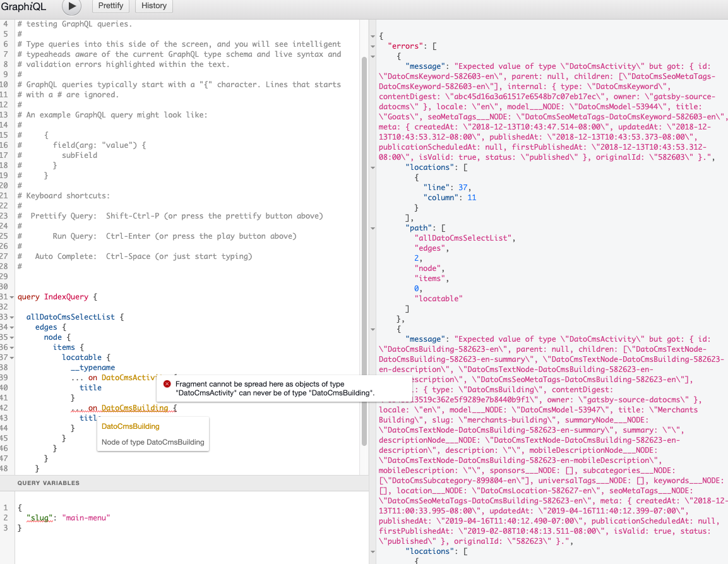Click the "line" value 37 in results
Screen dimensions: 728x564
463,188
